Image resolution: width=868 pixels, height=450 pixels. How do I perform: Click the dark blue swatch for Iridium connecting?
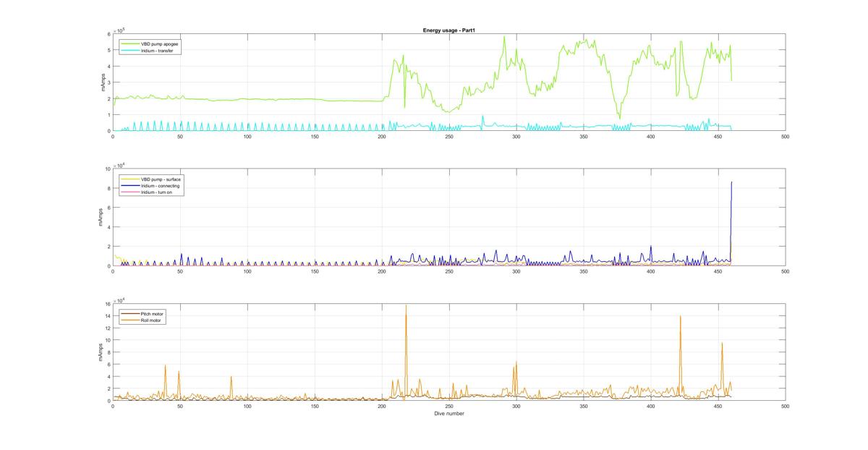point(130,185)
